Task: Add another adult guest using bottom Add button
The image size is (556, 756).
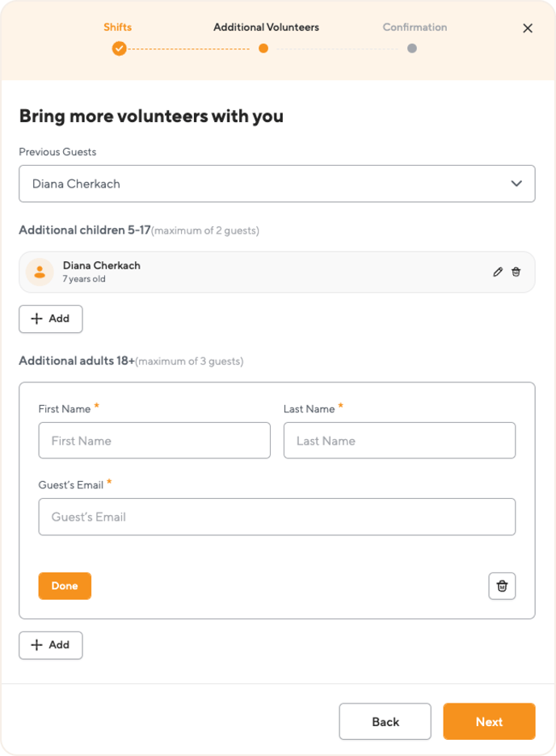Action: click(x=51, y=645)
